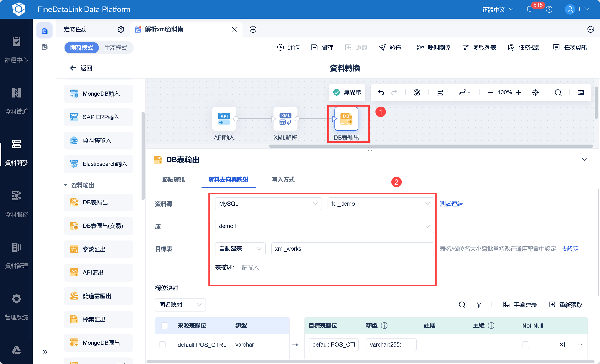Select the API輸入 node on canvas
The width and height of the screenshot is (600, 364).
[x=224, y=119]
